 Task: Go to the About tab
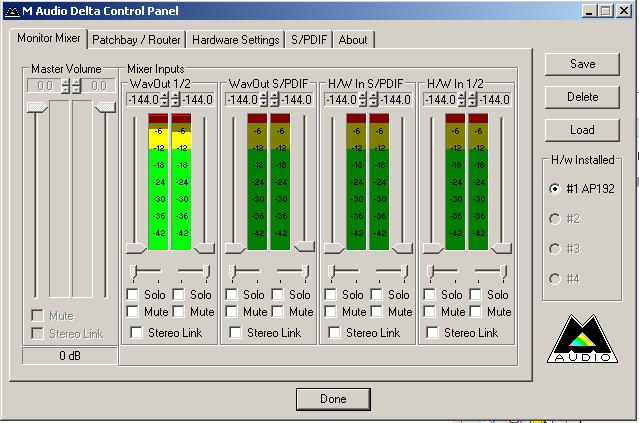353,40
